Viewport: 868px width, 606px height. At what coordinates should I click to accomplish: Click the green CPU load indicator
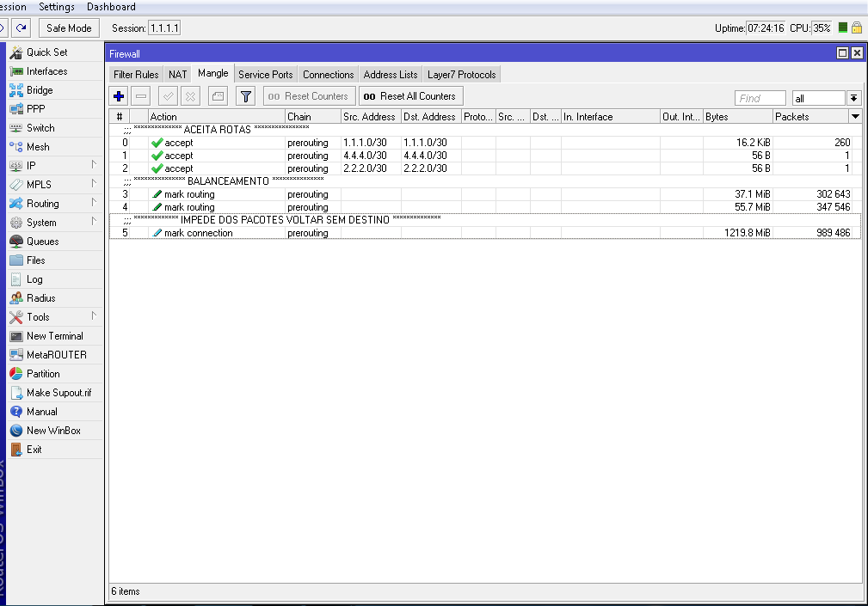click(842, 28)
